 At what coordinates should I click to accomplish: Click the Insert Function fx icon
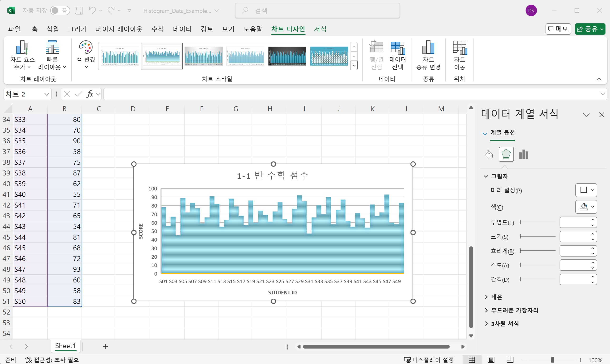[x=90, y=94]
